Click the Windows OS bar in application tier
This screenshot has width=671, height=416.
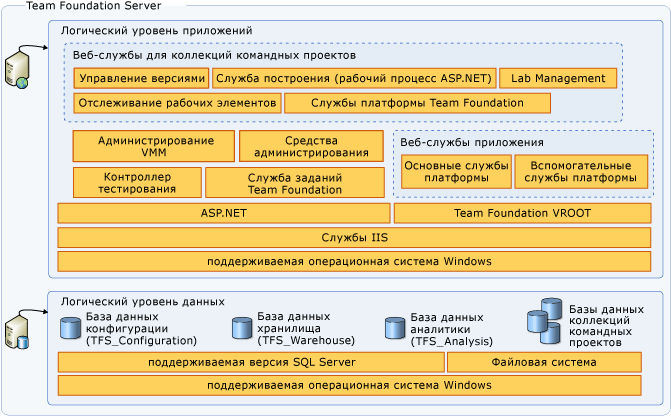(x=354, y=261)
